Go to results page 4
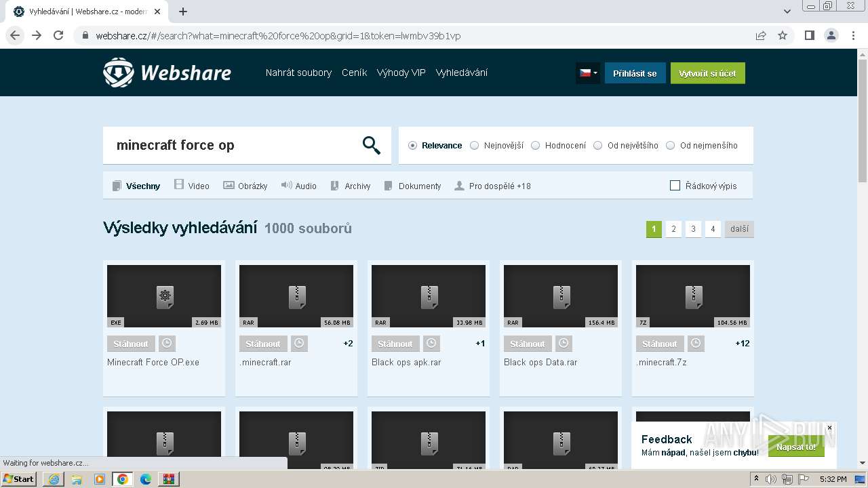Image resolution: width=868 pixels, height=488 pixels. [713, 229]
